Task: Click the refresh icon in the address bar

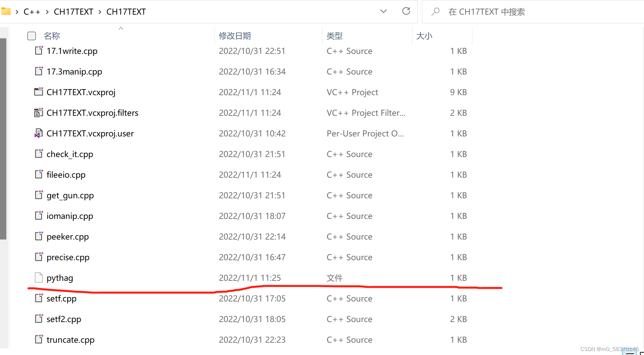Action: [406, 11]
